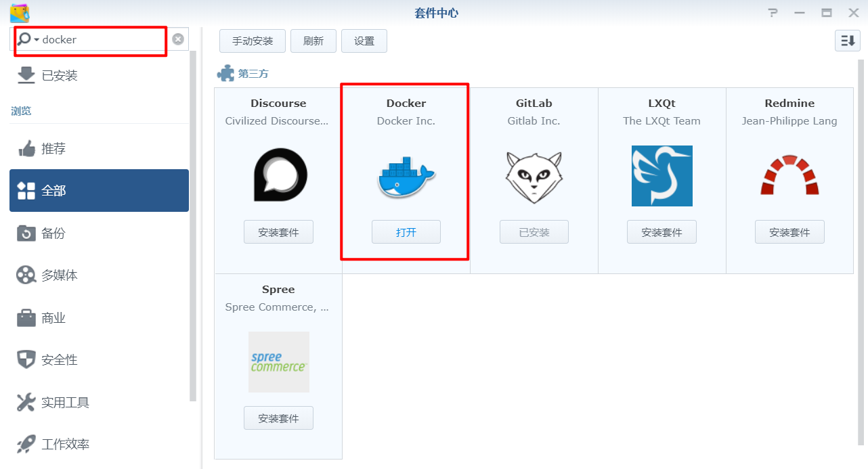Screen dimensions: 868x469
Task: Click the Security shield icon
Action: click(x=26, y=360)
